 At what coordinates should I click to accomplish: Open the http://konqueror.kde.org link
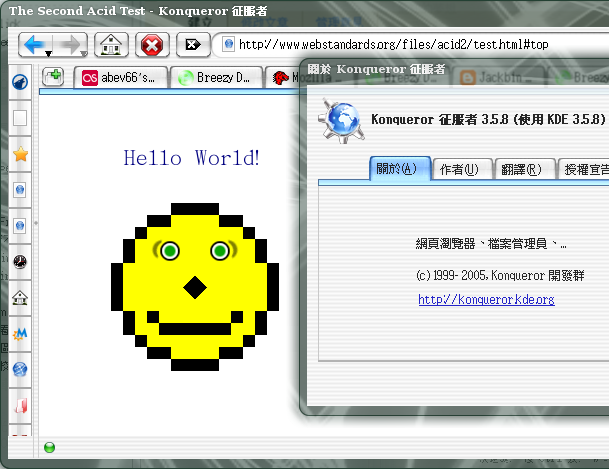pos(486,299)
